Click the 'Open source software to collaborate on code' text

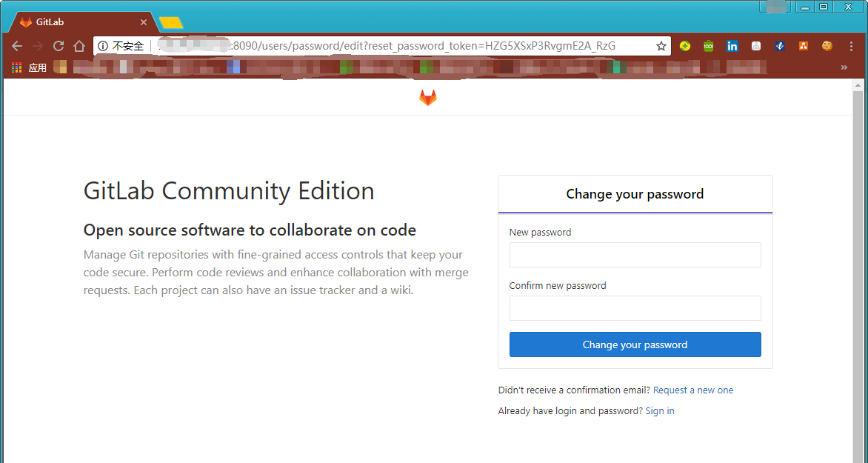pos(250,230)
